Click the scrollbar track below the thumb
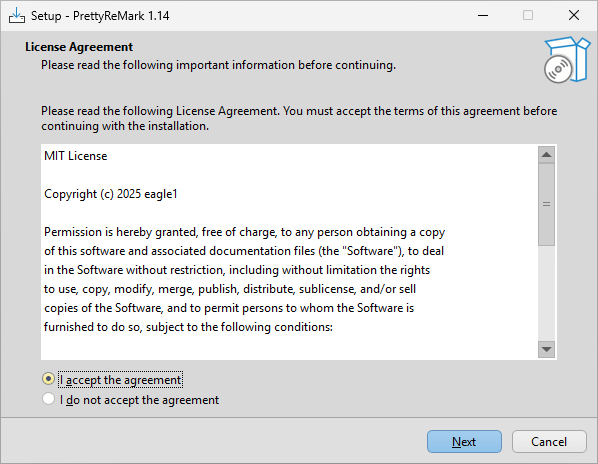This screenshot has width=598, height=464. (x=546, y=293)
